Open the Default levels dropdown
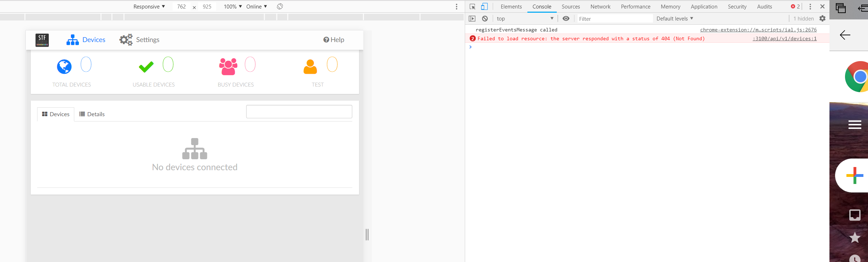The width and height of the screenshot is (868, 262). [675, 19]
